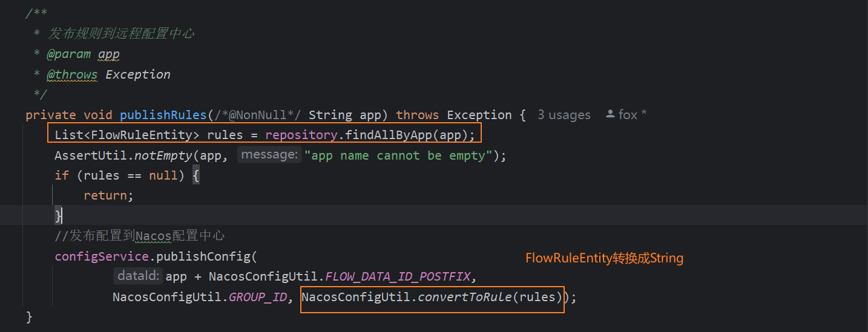Click the FLOW_DATA_ID_POSTFIX constant
Screen dimensions: 868x332
(x=398, y=277)
